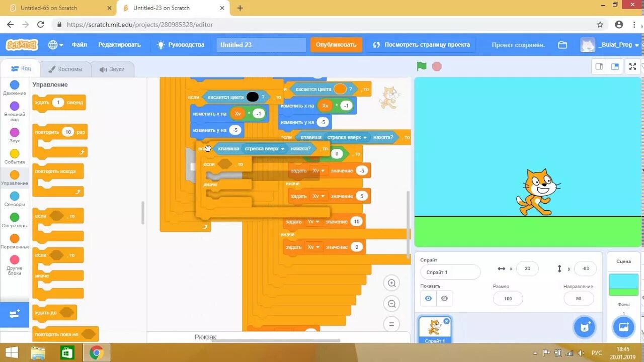644x362 pixels.
Task: Switch to the Код tab
Action: click(x=21, y=68)
